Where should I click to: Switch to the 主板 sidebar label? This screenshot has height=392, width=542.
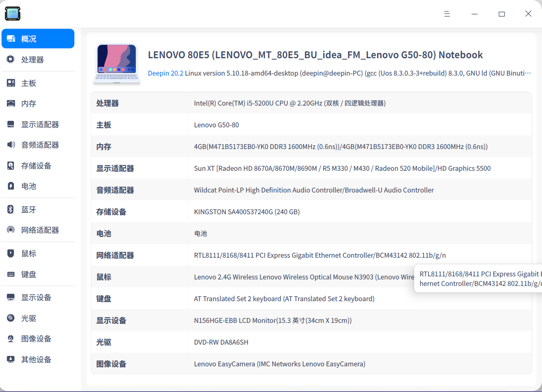[29, 83]
